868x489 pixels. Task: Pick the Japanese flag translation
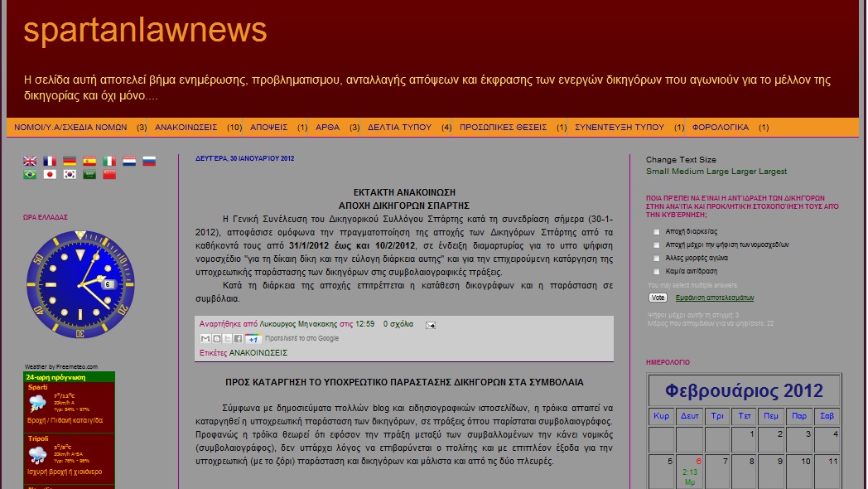click(50, 175)
